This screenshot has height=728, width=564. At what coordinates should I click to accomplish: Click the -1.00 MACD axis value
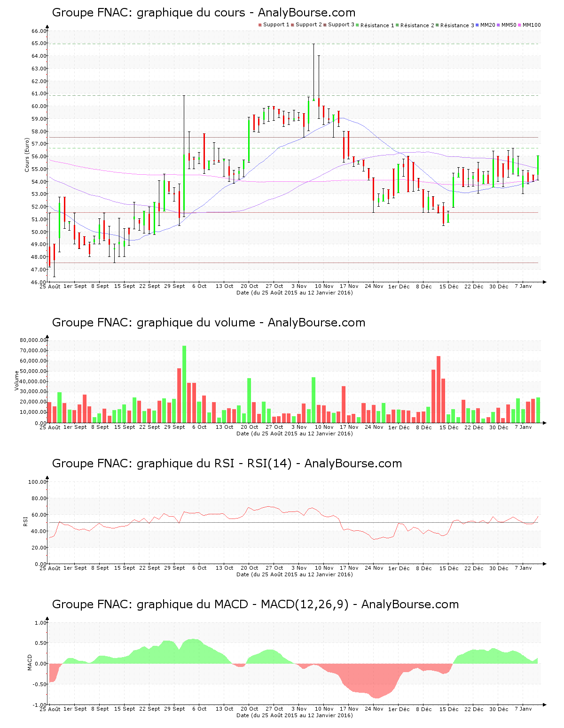click(x=39, y=705)
